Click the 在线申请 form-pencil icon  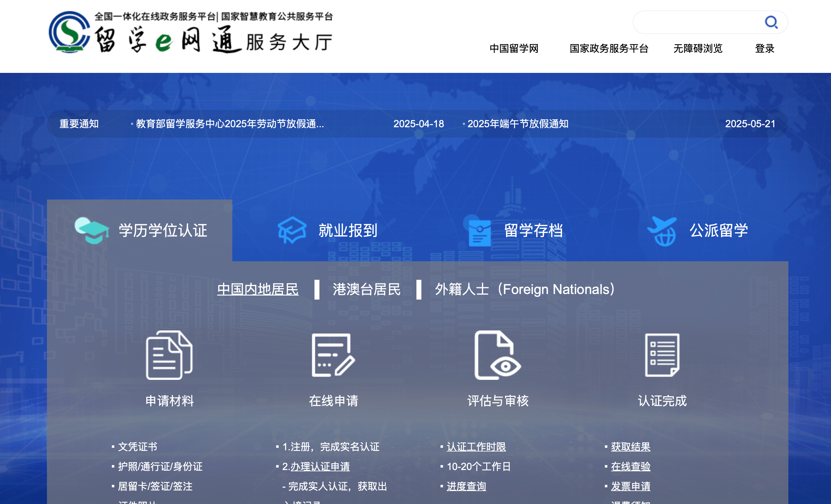pos(333,355)
